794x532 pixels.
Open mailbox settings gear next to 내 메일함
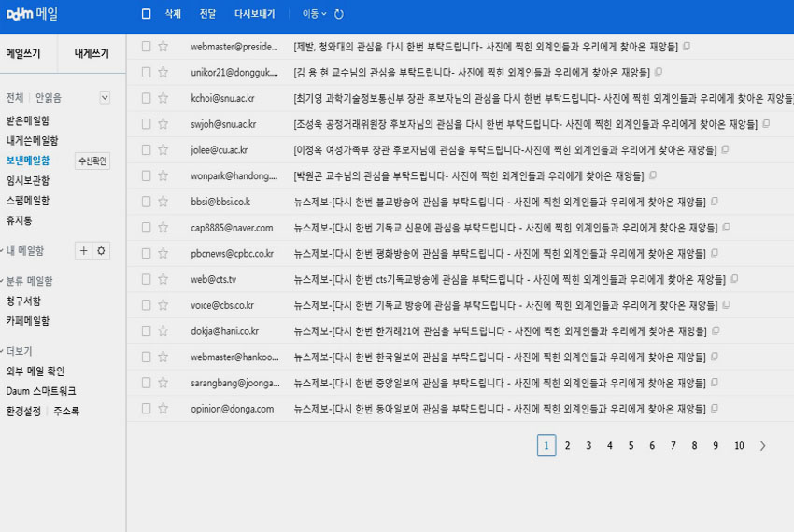click(101, 250)
